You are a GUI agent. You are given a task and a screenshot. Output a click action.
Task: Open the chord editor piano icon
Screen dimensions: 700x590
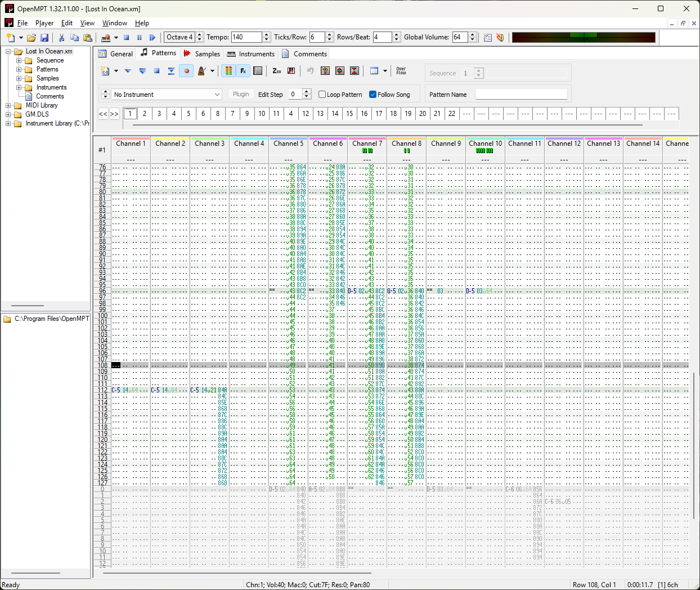(x=291, y=71)
